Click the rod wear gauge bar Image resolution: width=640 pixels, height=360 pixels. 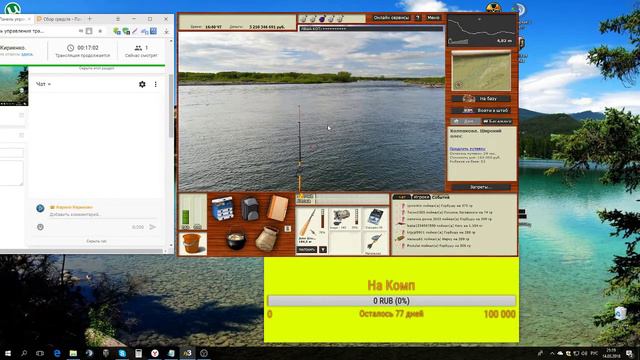tap(322, 219)
